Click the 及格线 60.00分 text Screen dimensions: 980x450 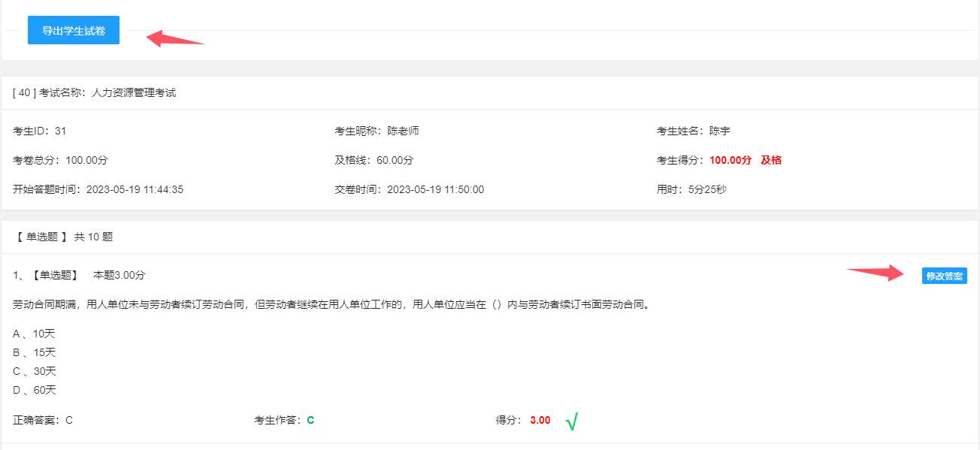(374, 160)
